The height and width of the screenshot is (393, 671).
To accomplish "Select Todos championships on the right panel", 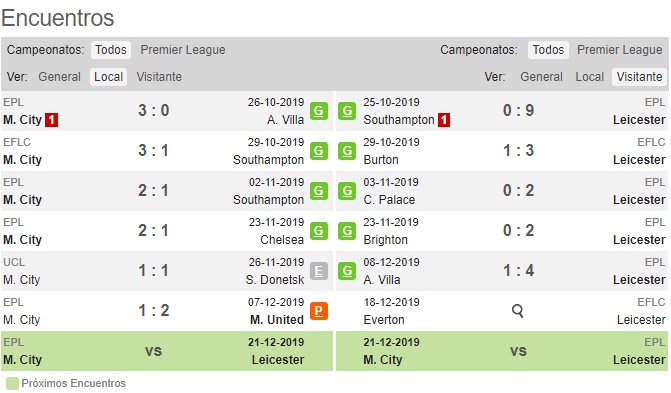I will pos(548,50).
